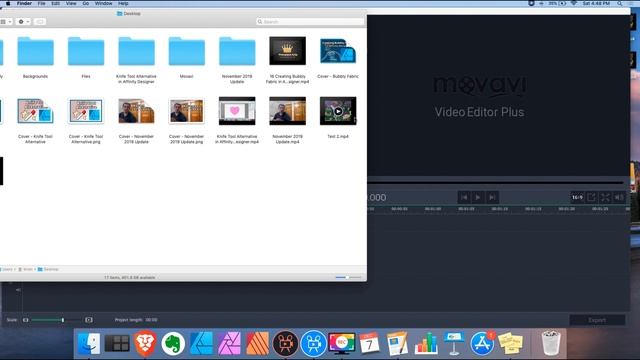Open Numbers from the Dock
The height and width of the screenshot is (360, 640).
[426, 343]
